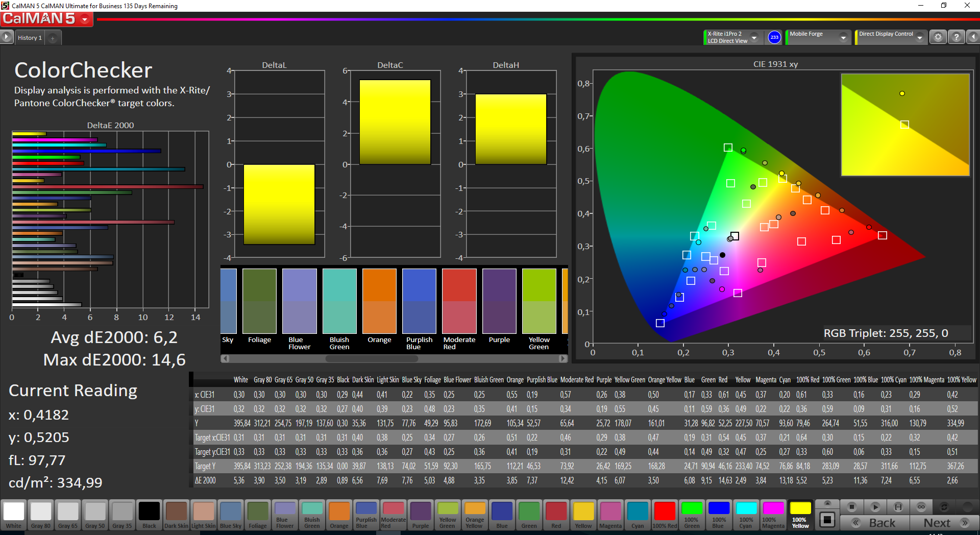This screenshot has width=980, height=535.
Task: Open the settings gear
Action: point(938,37)
